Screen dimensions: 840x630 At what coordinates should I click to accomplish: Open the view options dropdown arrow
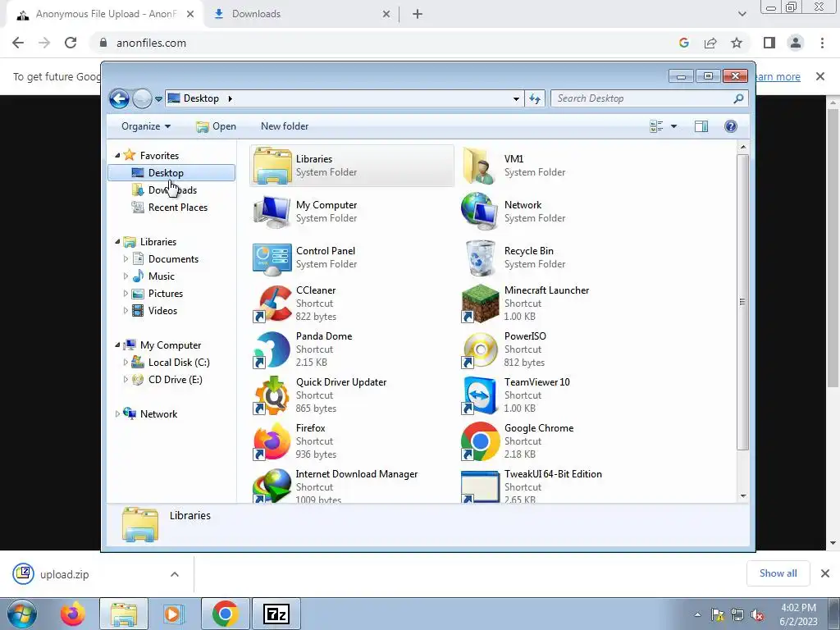673,126
